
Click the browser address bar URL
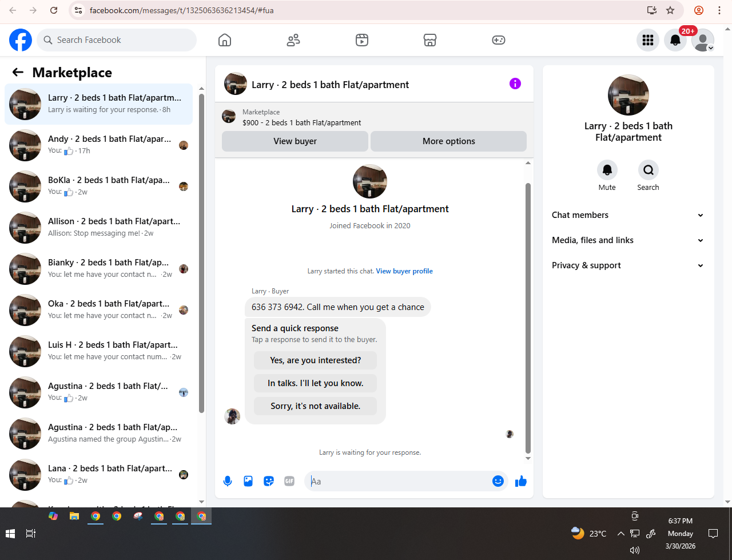(182, 10)
